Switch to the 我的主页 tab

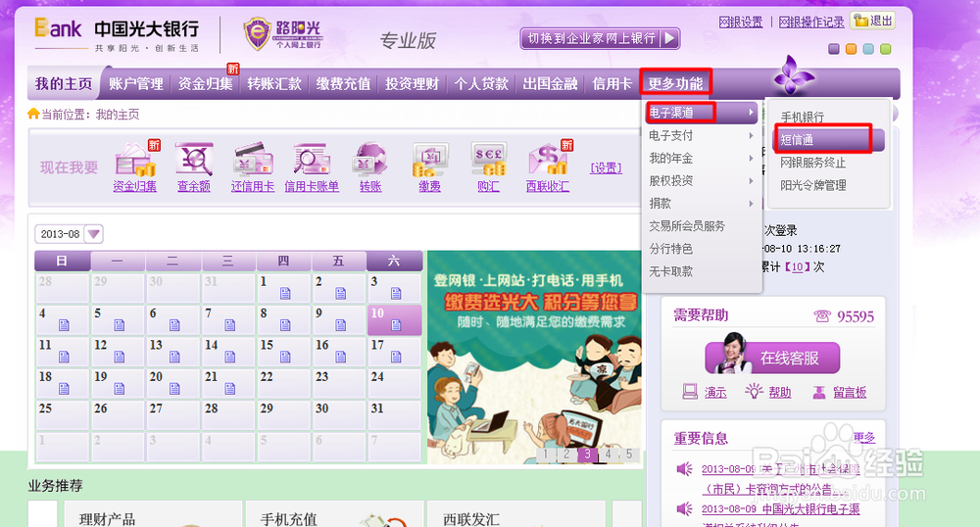click(64, 83)
